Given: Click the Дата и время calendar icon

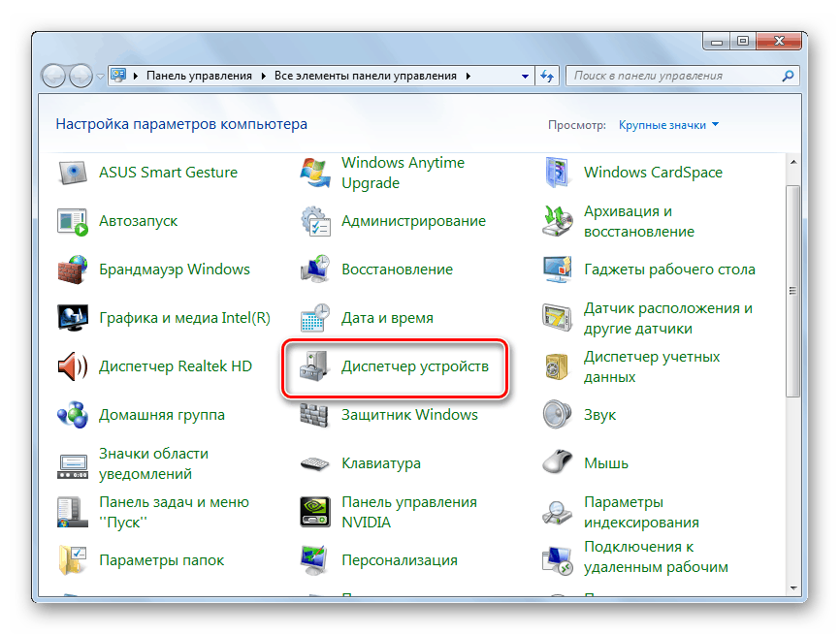Looking at the screenshot, I should (x=316, y=318).
